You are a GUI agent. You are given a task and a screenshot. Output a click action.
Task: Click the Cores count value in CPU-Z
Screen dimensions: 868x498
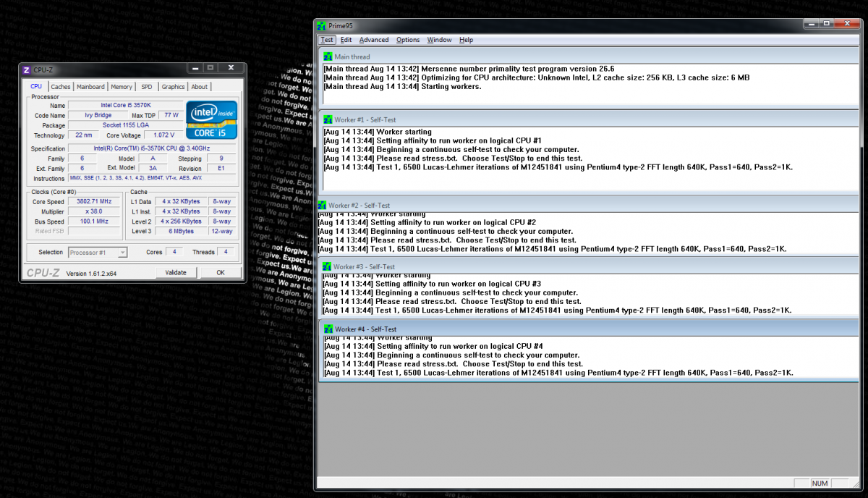click(174, 253)
